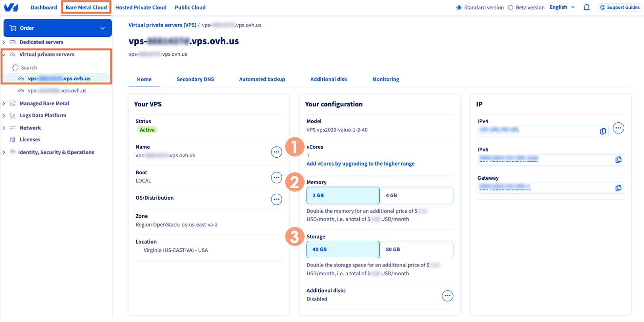Open Licenses in the sidebar

[x=30, y=139]
